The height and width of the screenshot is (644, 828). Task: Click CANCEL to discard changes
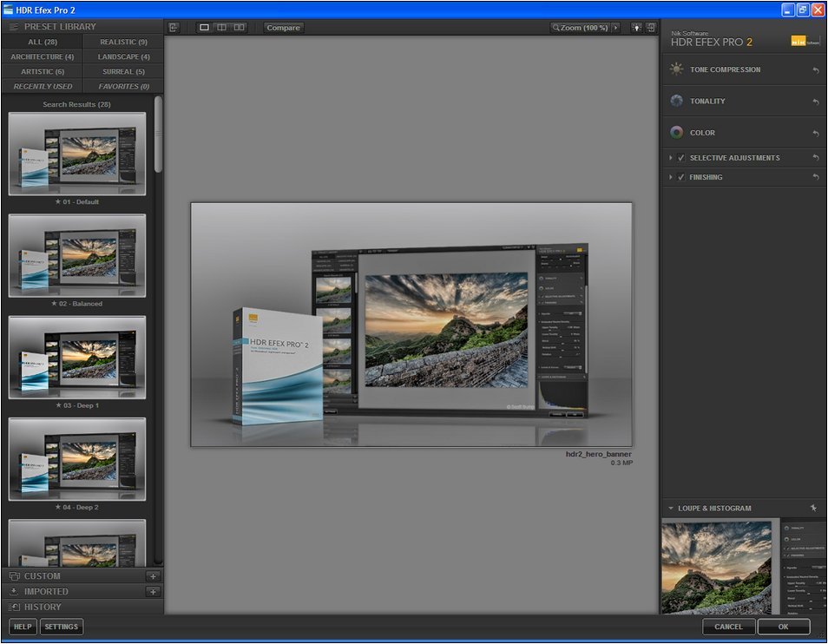729,627
